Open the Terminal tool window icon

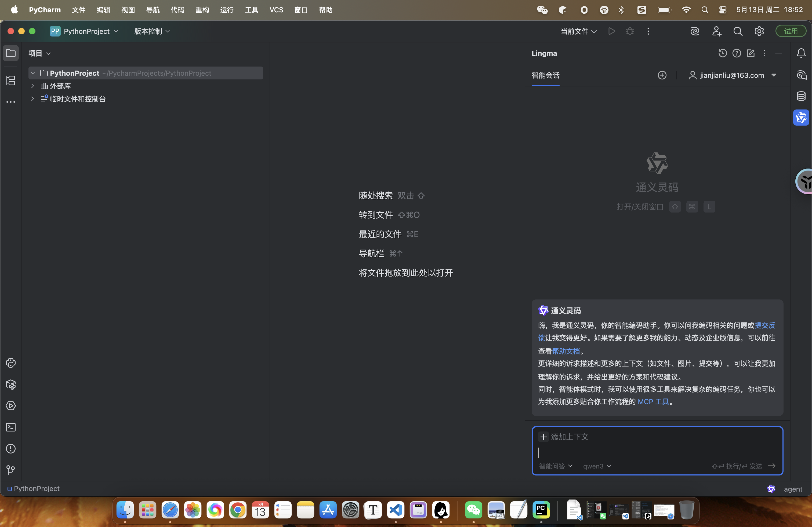11,427
